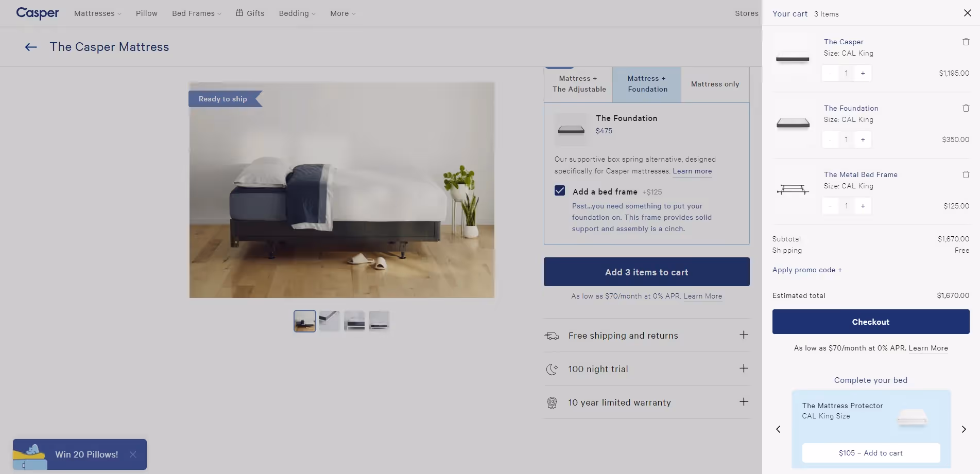Click The Metal Bed Frame name in cart
Viewport: 980px width, 474px height.
click(x=861, y=174)
